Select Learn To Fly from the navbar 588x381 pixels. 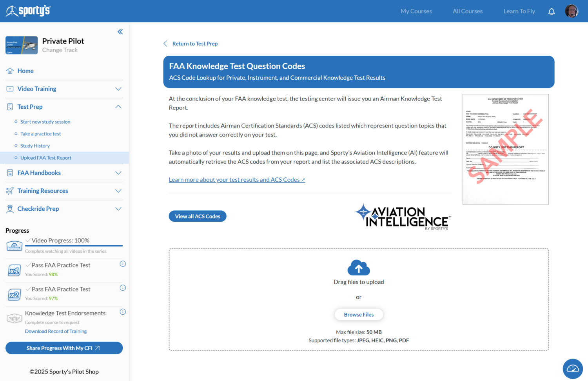519,11
